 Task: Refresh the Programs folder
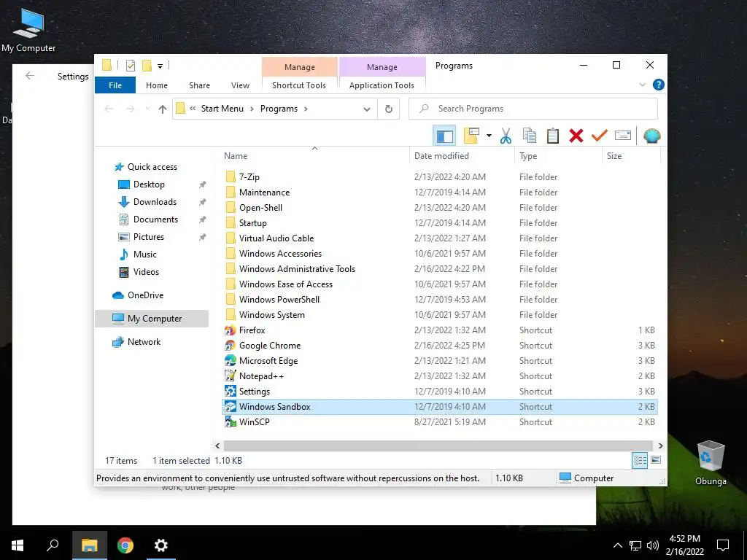point(389,109)
